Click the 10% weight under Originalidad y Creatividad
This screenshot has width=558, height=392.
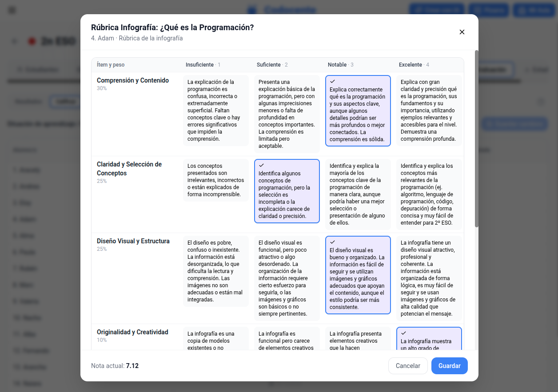click(x=102, y=340)
